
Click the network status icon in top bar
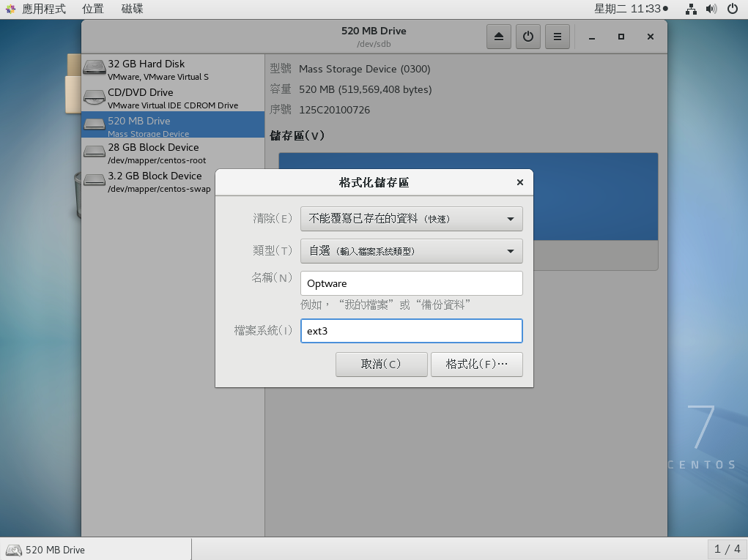click(690, 9)
